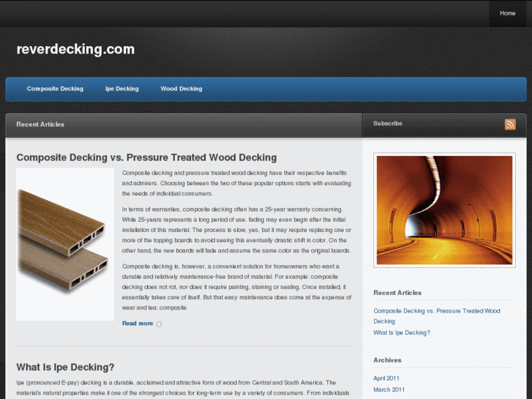Follow the Read more link

[x=138, y=324]
